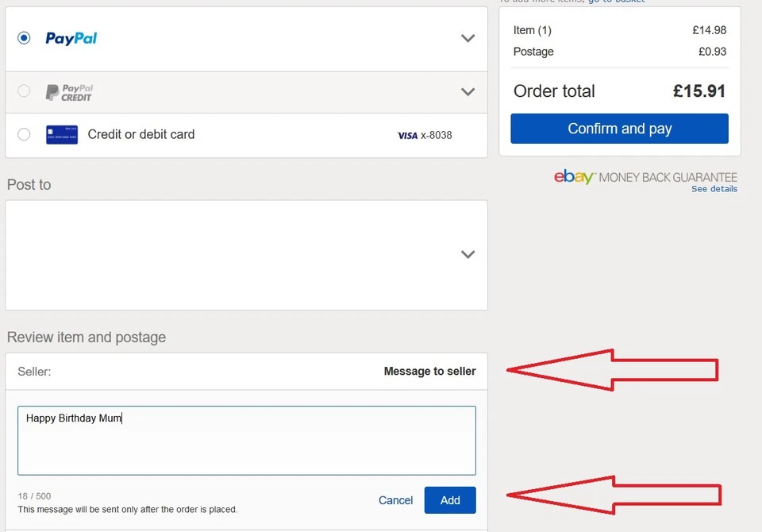This screenshot has height=532, width=762.
Task: Choose the PayPal Credit radio option
Action: 24,91
